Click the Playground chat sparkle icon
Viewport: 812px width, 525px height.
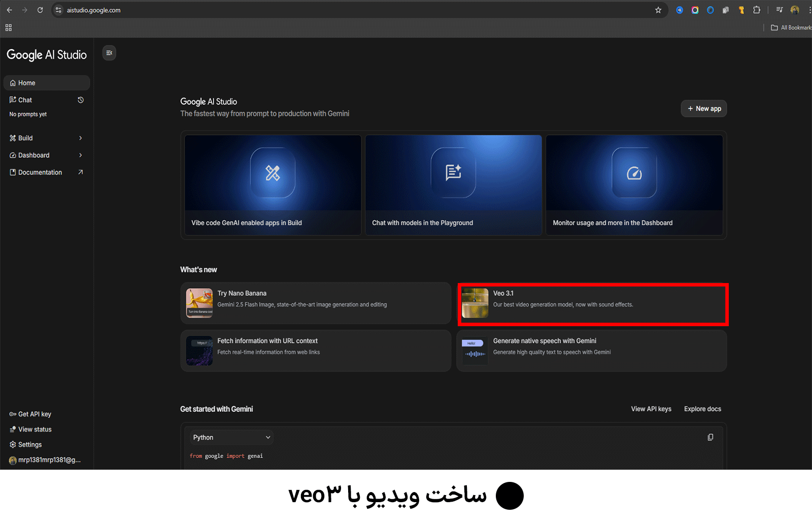(453, 172)
